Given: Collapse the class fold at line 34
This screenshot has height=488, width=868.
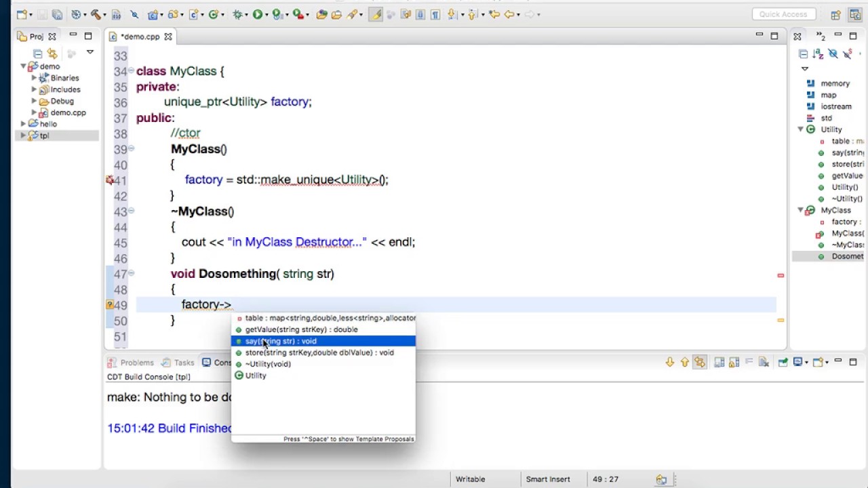Looking at the screenshot, I should coord(132,71).
